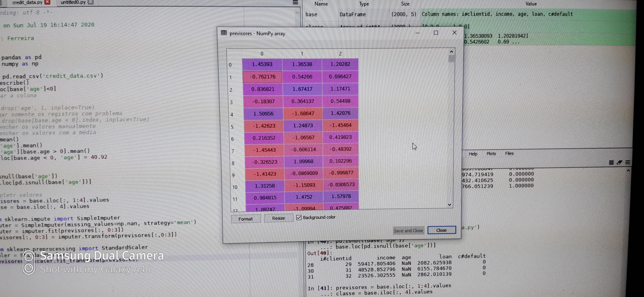Click the SimpleImputer import line in editor
The height and width of the screenshot is (297, 644).
click(x=60, y=218)
